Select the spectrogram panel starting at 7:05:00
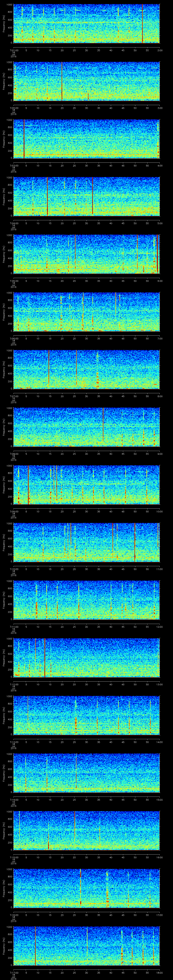The width and height of the screenshot is (173, 980). (x=86, y=254)
